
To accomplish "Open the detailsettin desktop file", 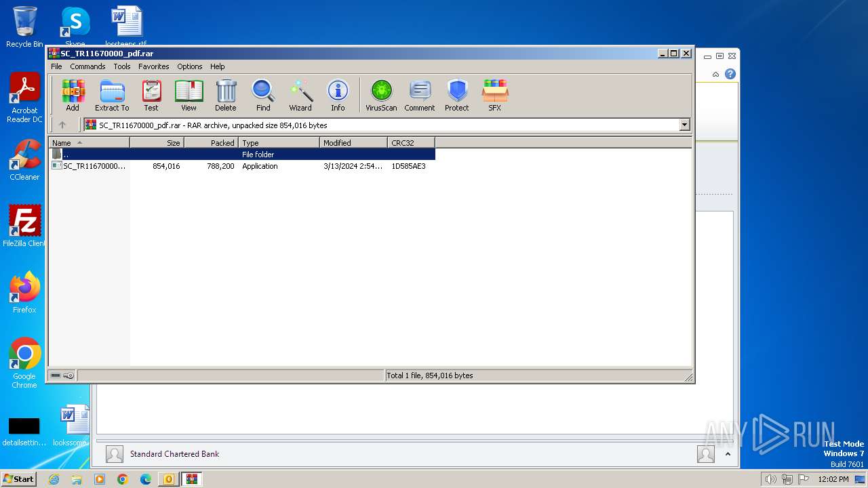I will (24, 431).
